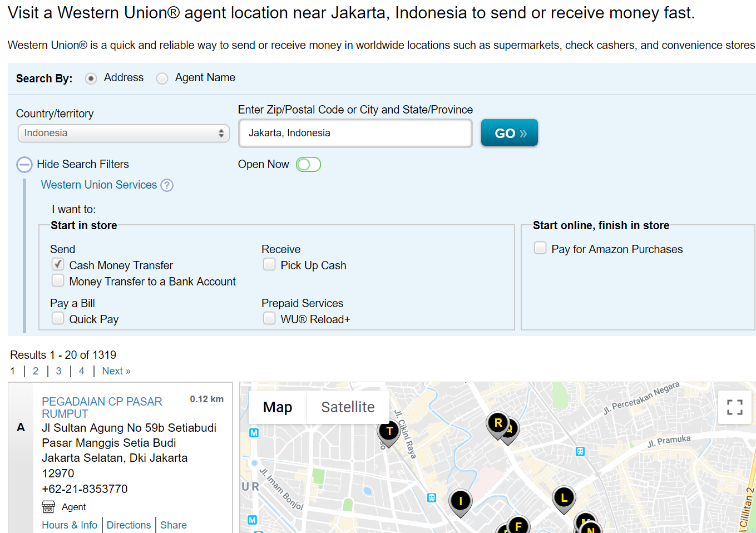Click phone number +62-21-8353770
This screenshot has height=533, width=756.
click(85, 489)
